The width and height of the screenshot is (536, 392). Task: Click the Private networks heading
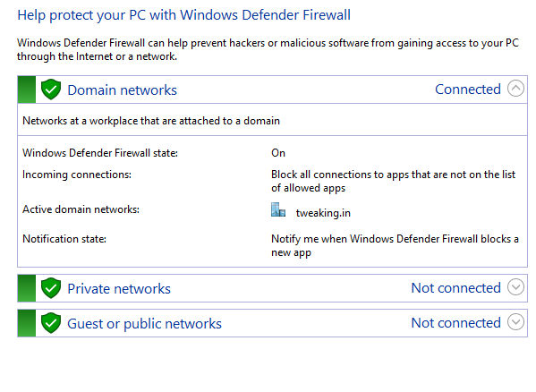click(119, 289)
